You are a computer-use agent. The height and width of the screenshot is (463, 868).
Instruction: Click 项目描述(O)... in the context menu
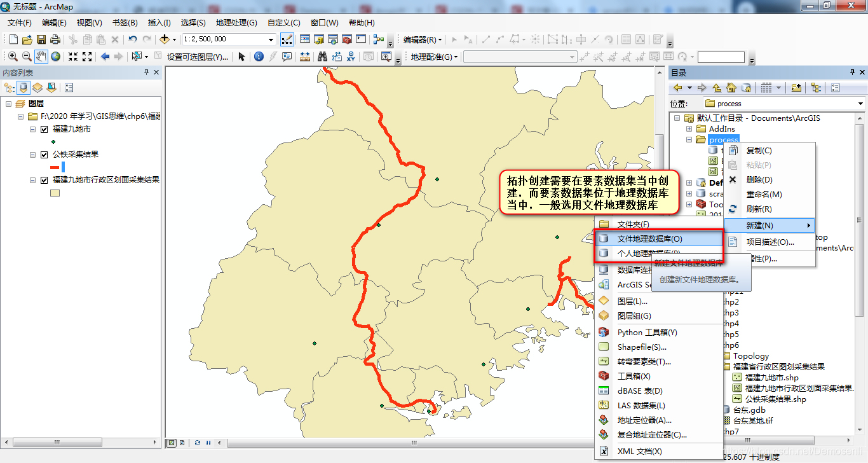tap(770, 242)
